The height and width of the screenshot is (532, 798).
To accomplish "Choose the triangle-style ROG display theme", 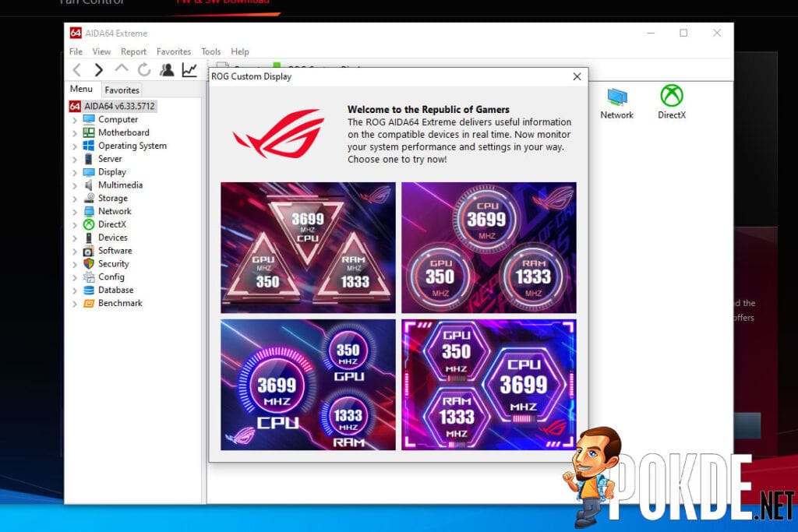I will [308, 248].
